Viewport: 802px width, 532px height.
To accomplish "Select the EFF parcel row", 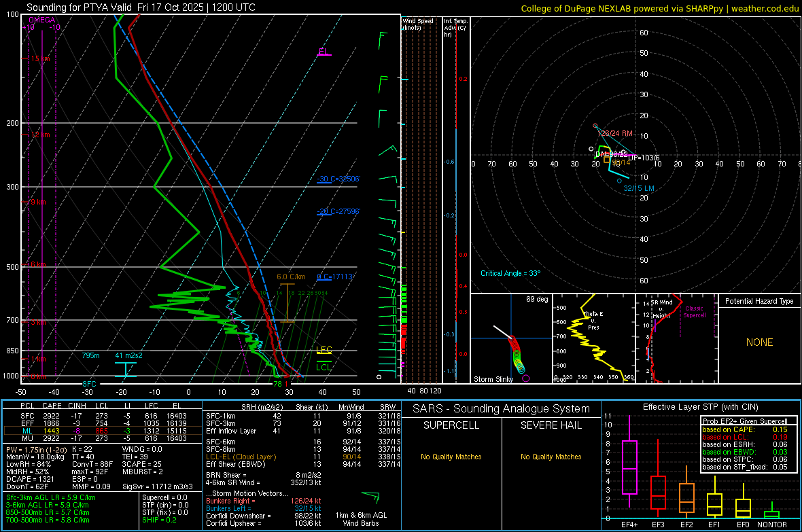I will 103,423.
